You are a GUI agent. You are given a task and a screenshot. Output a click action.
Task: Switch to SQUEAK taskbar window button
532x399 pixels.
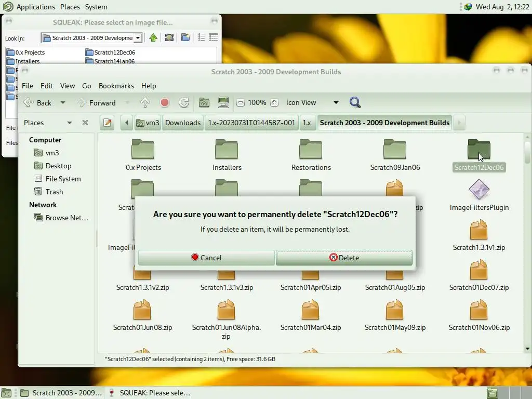point(150,393)
